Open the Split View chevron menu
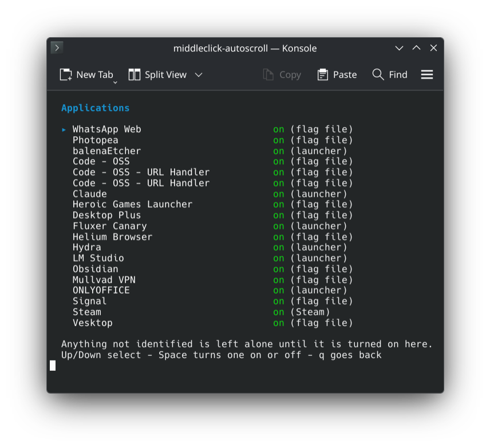The height and width of the screenshot is (448, 490). [199, 74]
